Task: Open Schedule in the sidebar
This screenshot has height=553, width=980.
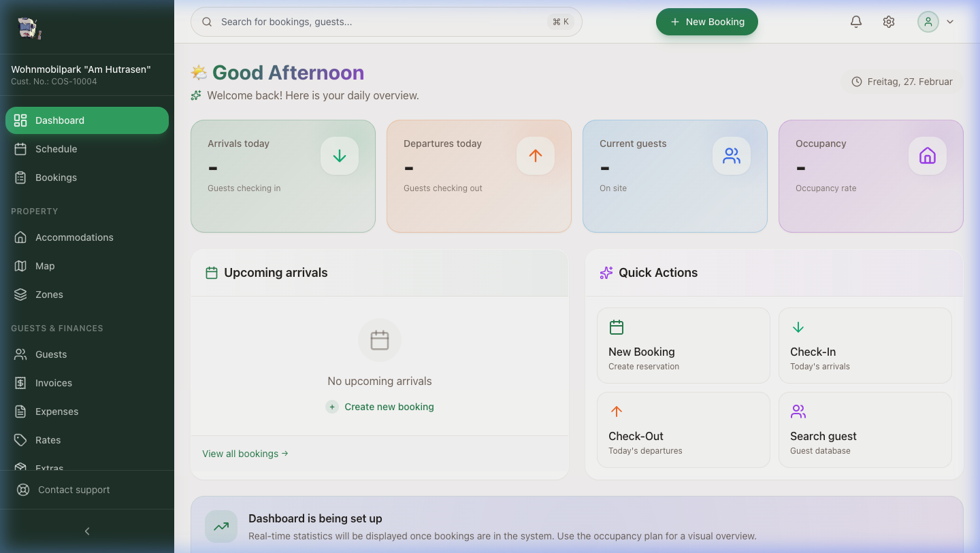Action: click(x=56, y=149)
